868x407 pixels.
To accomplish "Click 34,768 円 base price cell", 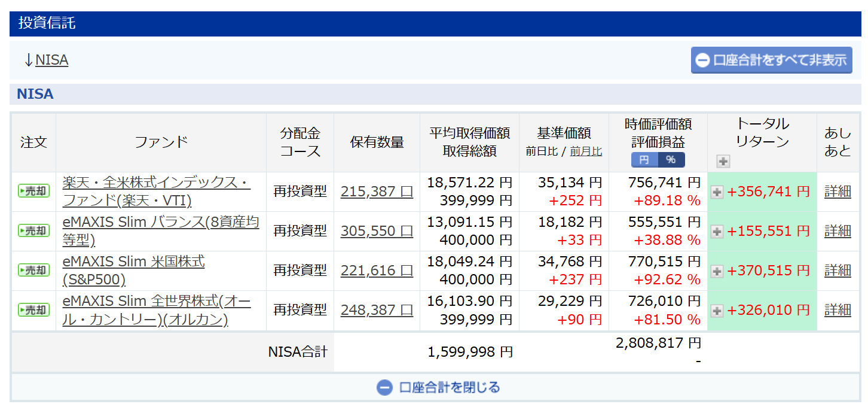I will pyautogui.click(x=570, y=261).
